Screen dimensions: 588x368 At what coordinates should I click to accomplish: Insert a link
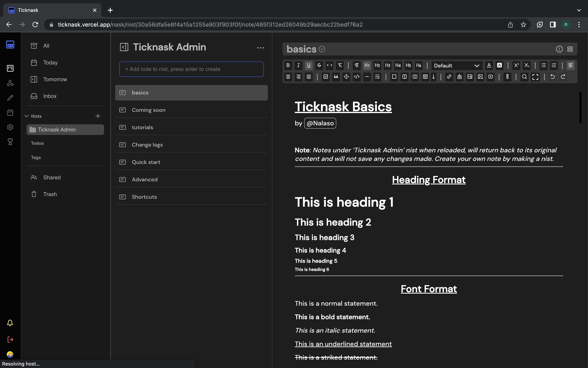(449, 77)
